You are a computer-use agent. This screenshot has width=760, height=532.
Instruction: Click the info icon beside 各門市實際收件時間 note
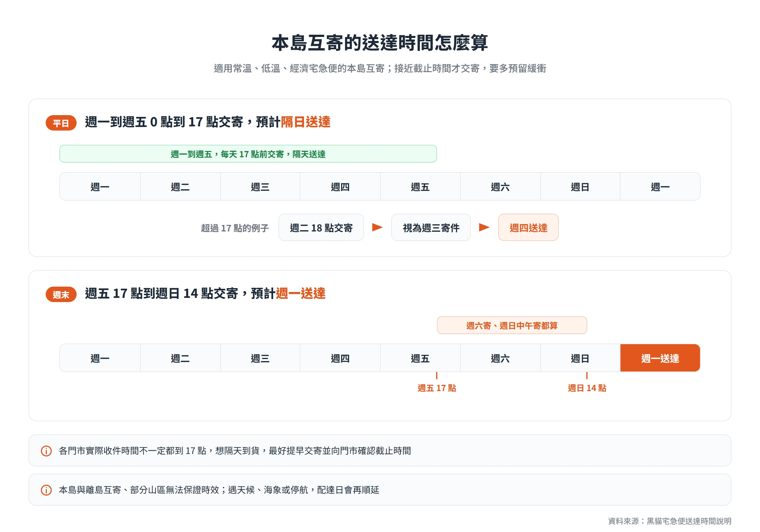pos(46,451)
